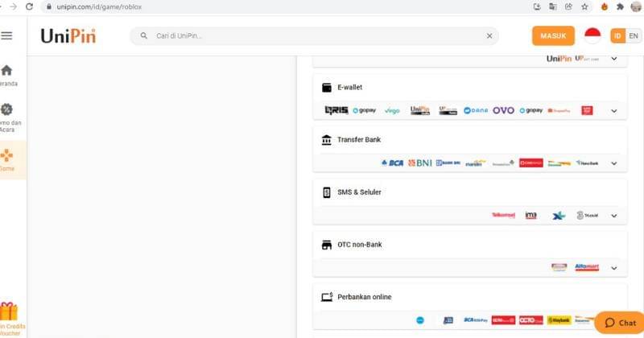Click the UniPin logo
The width and height of the screenshot is (644, 338).
point(68,35)
